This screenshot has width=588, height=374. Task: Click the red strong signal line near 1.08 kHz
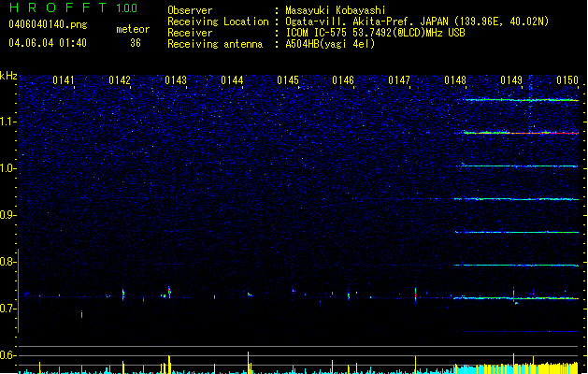point(522,133)
